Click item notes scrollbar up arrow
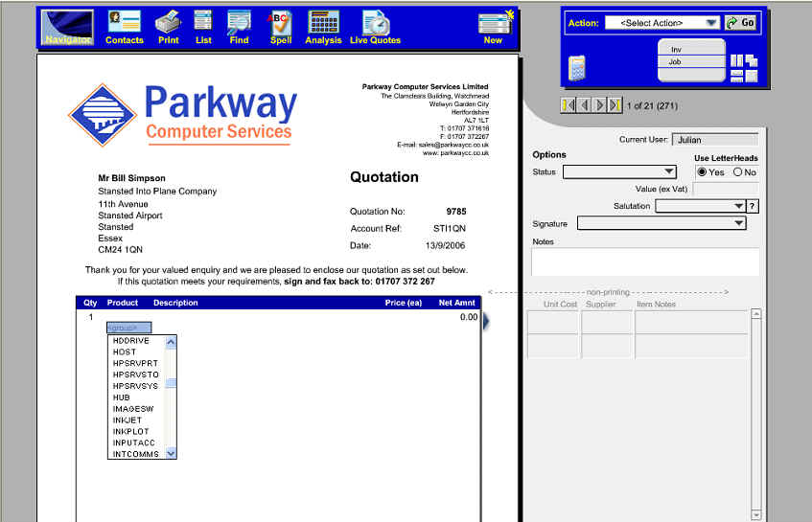The height and width of the screenshot is (522, 812). (756, 314)
